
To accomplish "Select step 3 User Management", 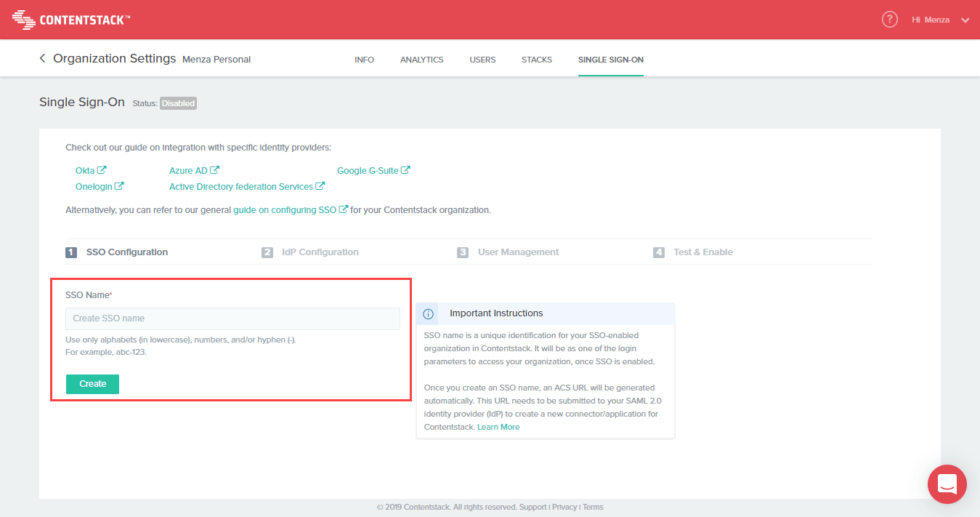I will (x=508, y=252).
